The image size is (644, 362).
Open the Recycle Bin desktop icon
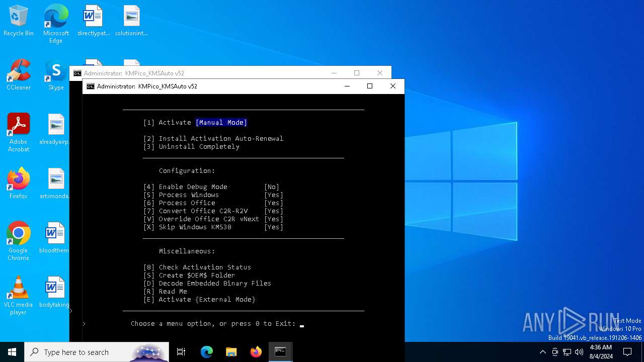[19, 21]
